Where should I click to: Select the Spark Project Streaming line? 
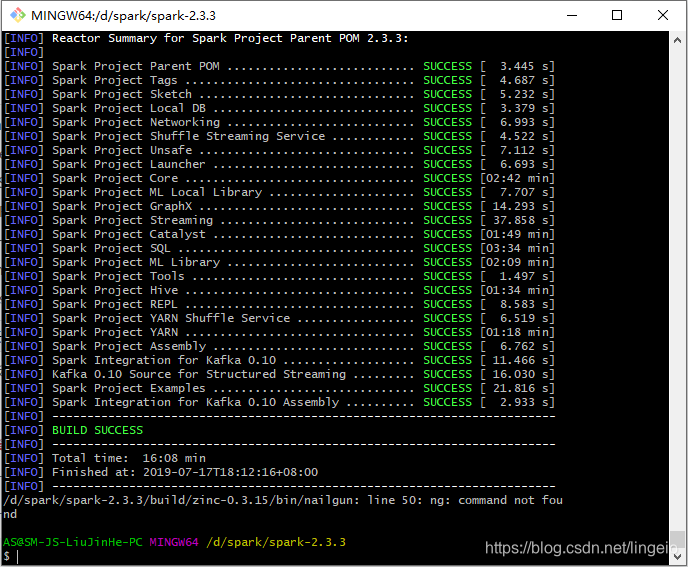click(x=280, y=221)
